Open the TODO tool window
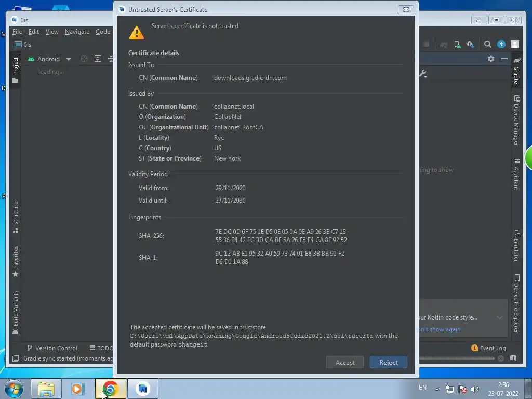Screen dimensions: 532x399 tap(101, 348)
